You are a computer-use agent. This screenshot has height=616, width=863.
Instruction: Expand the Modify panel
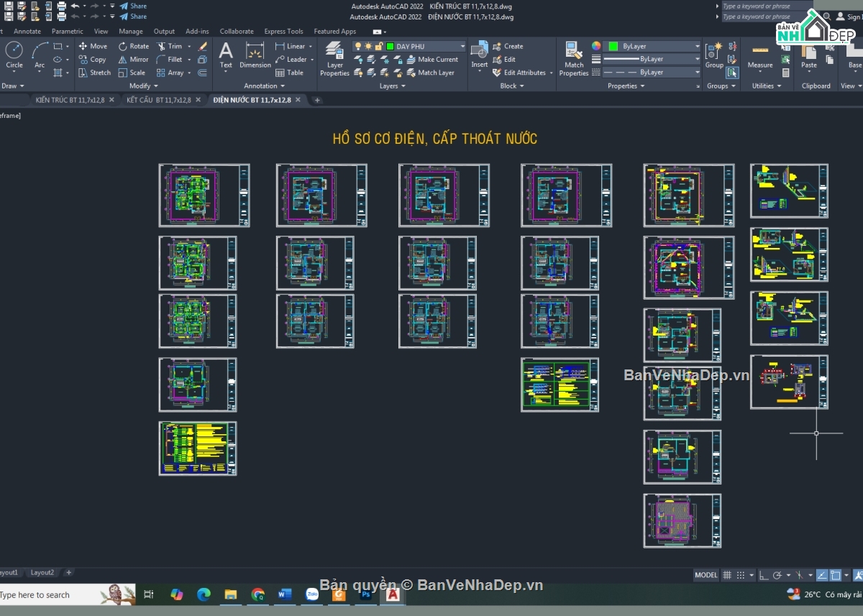click(142, 86)
